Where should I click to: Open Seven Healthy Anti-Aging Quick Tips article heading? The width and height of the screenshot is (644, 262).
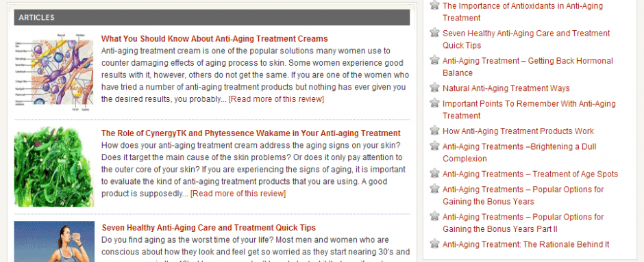pos(209,228)
